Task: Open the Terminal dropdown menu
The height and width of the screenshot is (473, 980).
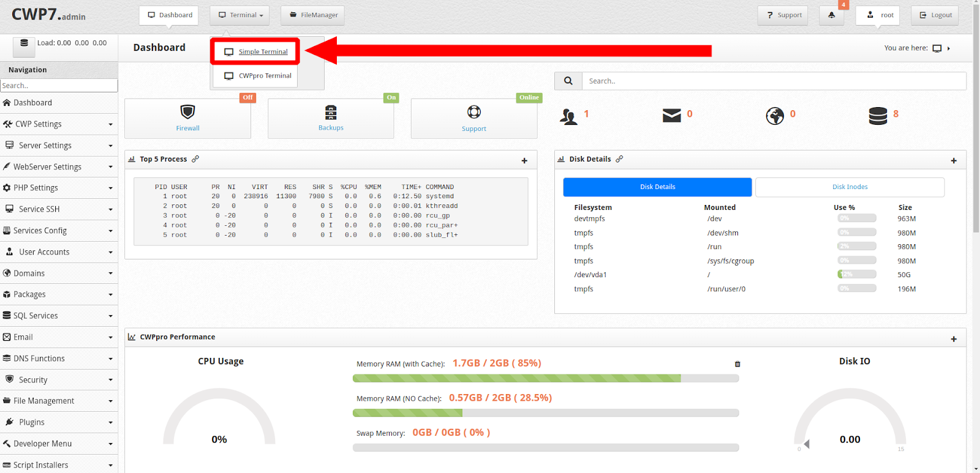Action: coord(239,15)
